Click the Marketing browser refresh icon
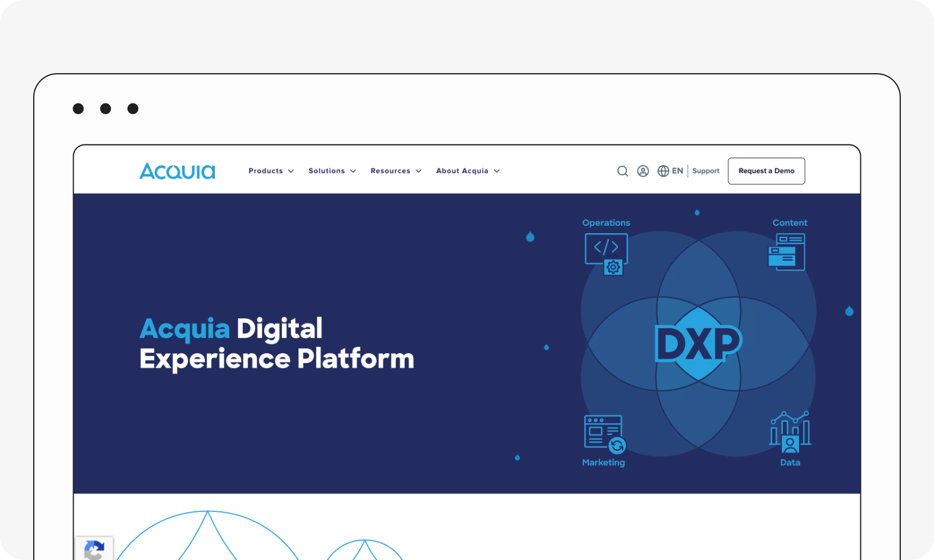Image resolution: width=934 pixels, height=560 pixels. [605, 434]
